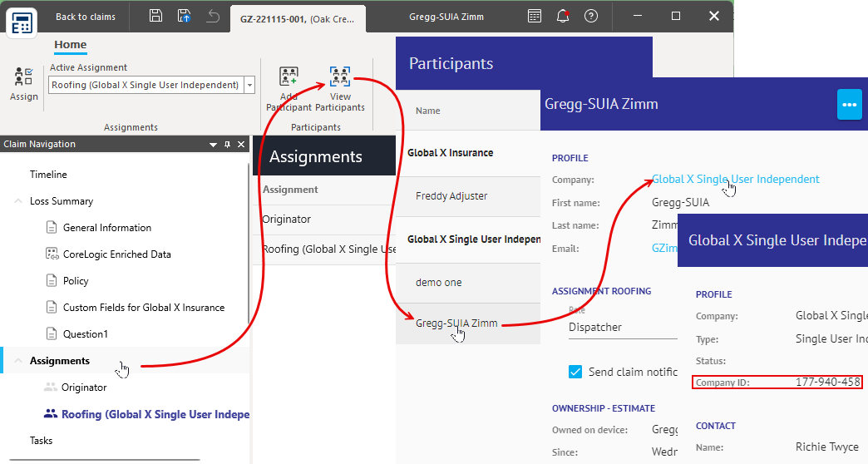Click the contact name Richie Twyce

827,447
